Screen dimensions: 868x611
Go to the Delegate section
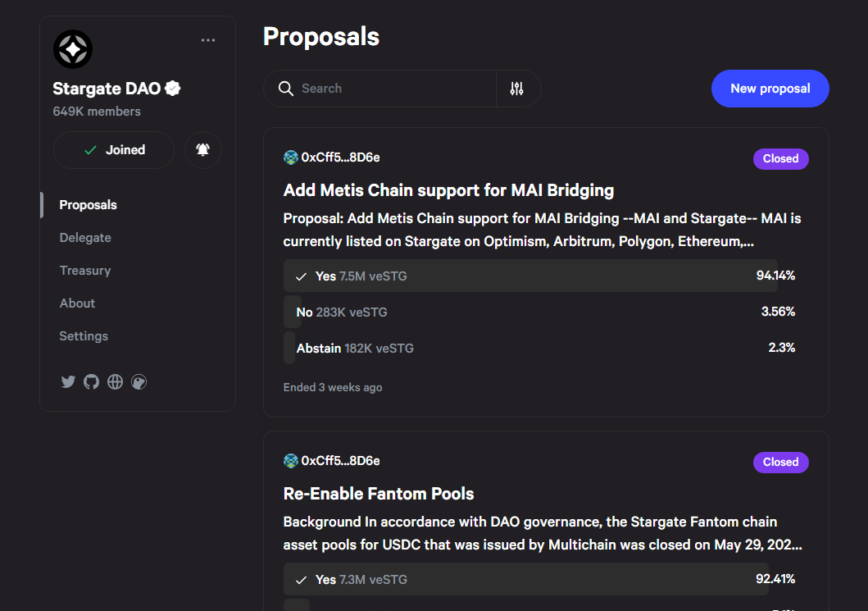tap(85, 238)
